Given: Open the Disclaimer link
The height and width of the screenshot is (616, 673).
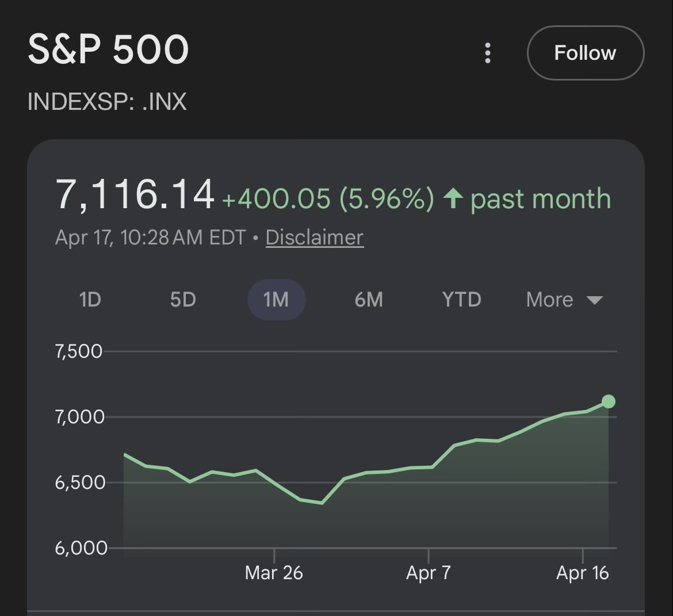Looking at the screenshot, I should pos(314,238).
